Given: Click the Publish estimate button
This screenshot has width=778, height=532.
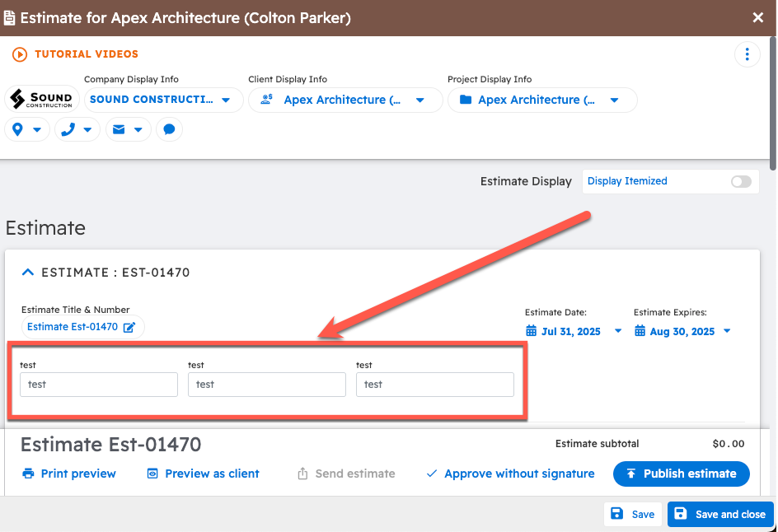Looking at the screenshot, I should click(x=681, y=474).
